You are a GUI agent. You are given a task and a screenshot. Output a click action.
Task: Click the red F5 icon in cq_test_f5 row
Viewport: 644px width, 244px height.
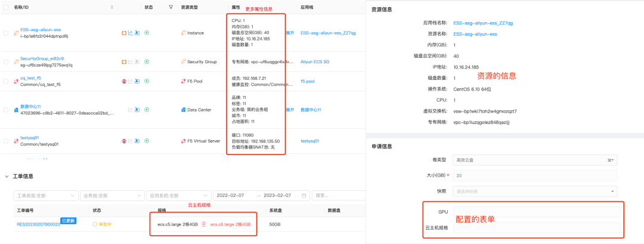123,81
